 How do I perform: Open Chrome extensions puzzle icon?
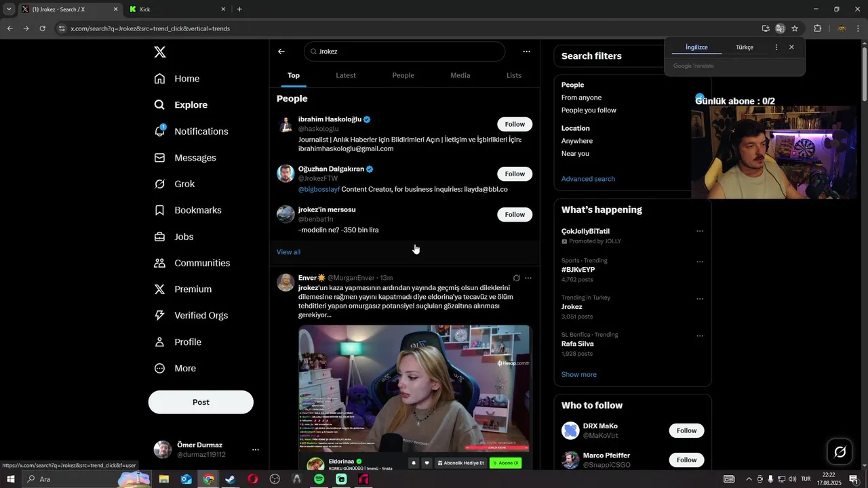tap(817, 28)
